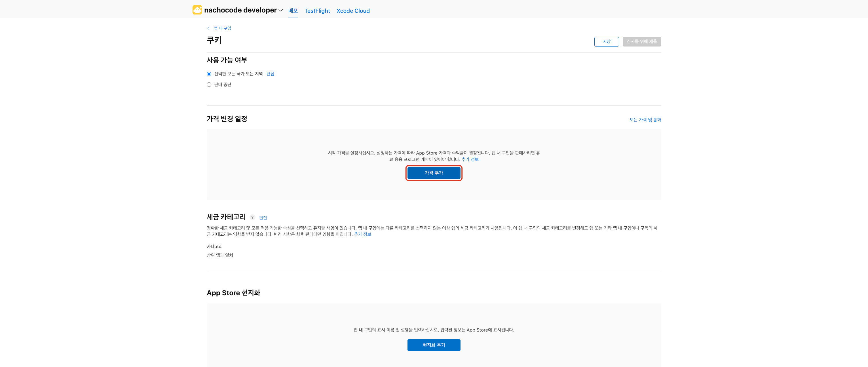Select 선택한 모든 국가 또는 지역 radio
The height and width of the screenshot is (367, 868).
(x=209, y=74)
